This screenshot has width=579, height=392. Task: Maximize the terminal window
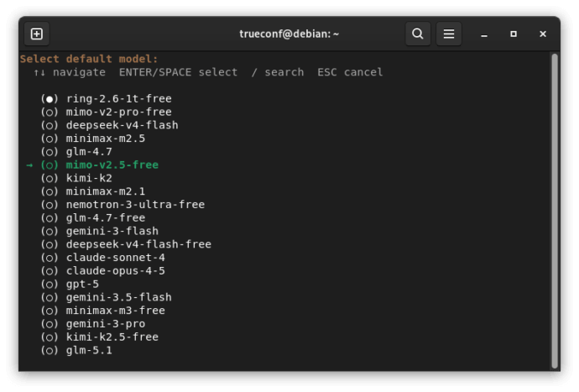[x=514, y=34]
